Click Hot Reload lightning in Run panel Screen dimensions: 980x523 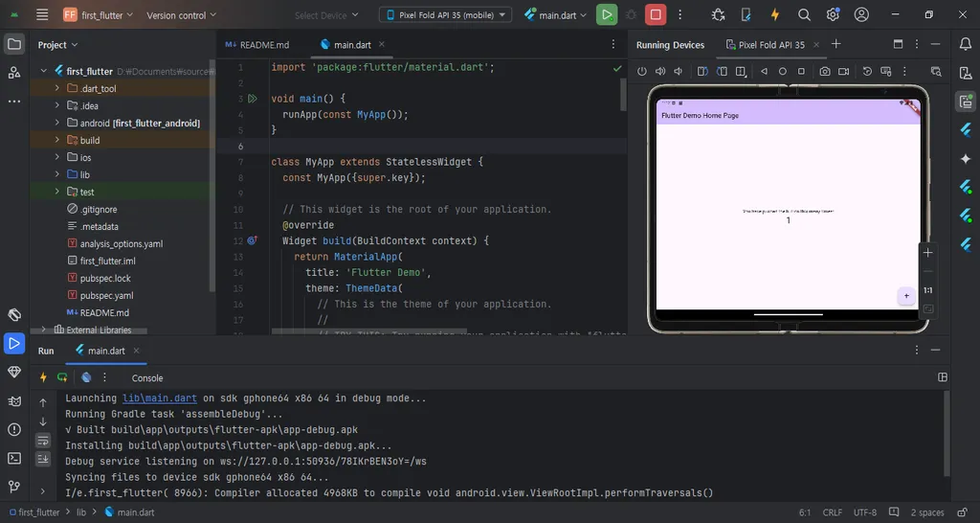43,377
